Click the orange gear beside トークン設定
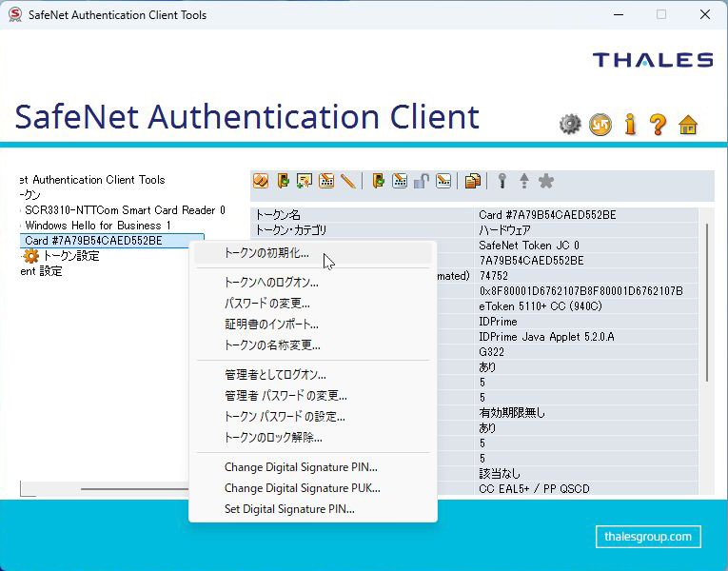 (31, 256)
